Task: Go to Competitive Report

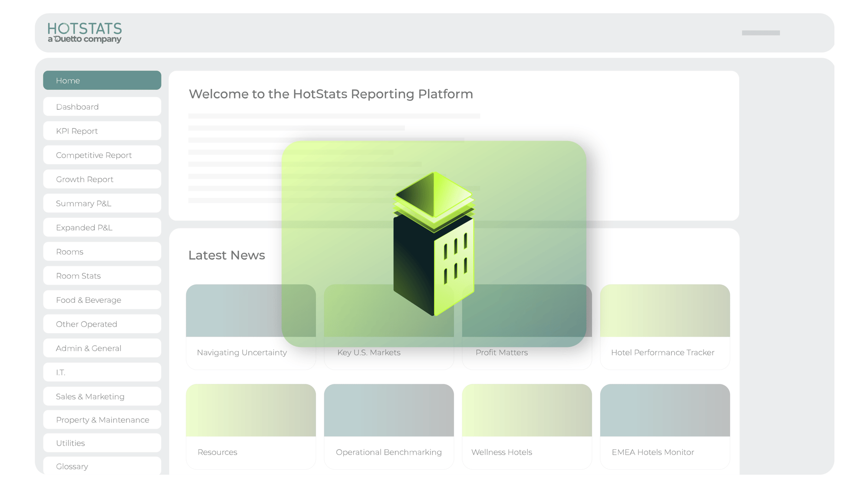Action: click(x=102, y=155)
